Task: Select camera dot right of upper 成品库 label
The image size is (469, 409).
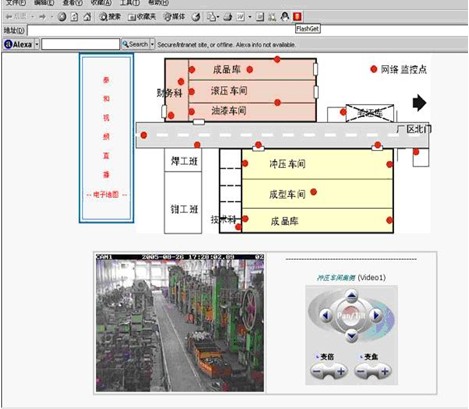Action: (250, 69)
